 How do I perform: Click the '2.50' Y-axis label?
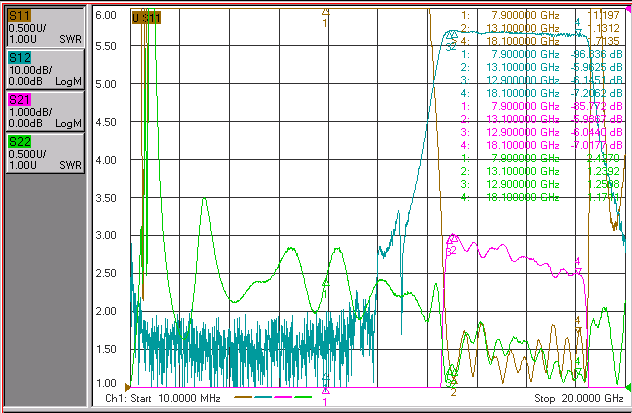[x=106, y=273]
